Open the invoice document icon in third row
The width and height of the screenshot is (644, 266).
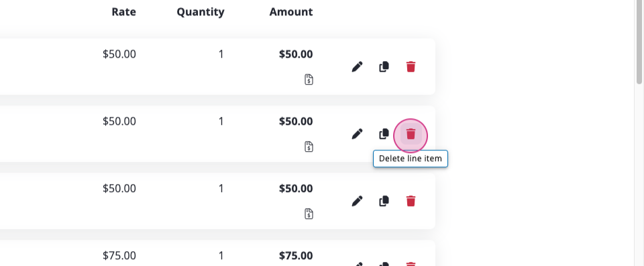pos(309,214)
